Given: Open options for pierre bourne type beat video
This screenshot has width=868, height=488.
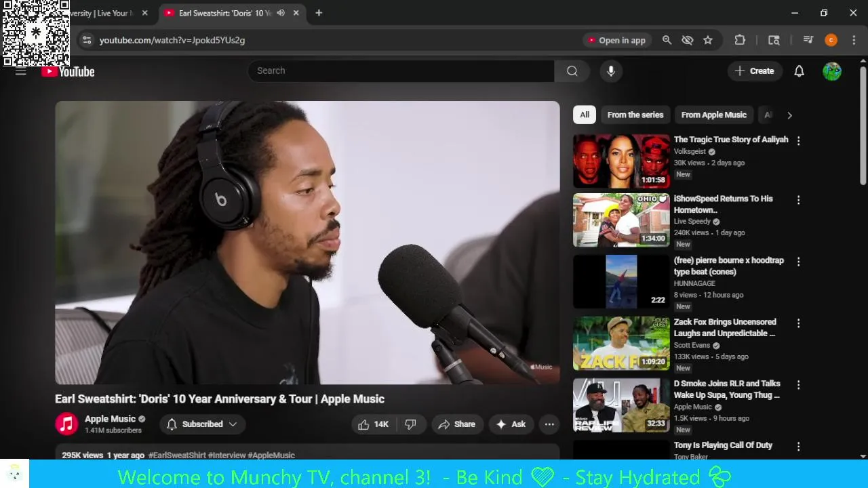Looking at the screenshot, I should point(798,262).
